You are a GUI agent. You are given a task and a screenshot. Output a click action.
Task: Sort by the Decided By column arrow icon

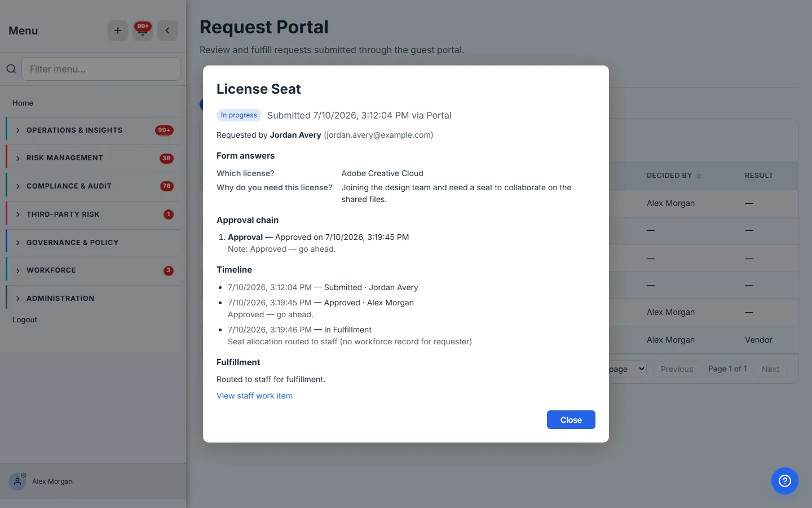(x=699, y=176)
